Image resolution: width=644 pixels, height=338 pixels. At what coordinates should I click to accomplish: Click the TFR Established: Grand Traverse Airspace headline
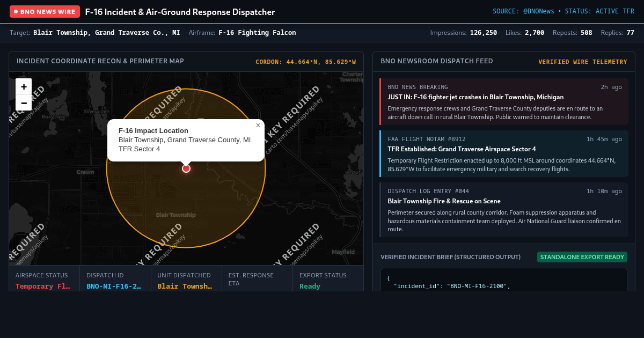pyautogui.click(x=462, y=149)
